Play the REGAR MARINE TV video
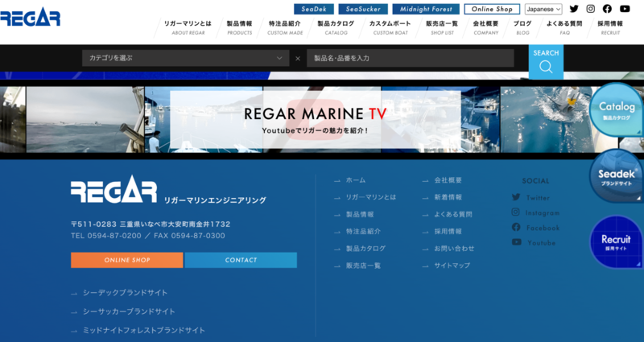Viewport: 644px width, 342px height. point(315,119)
